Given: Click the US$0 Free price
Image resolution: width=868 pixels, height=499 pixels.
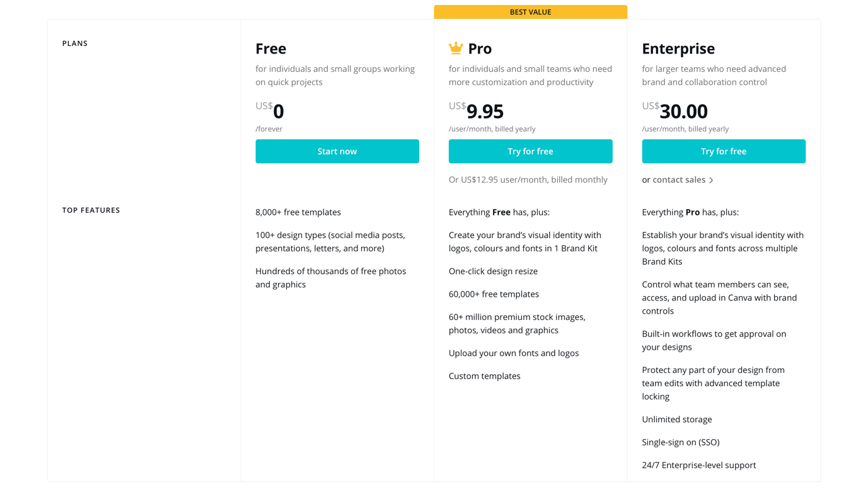Looking at the screenshot, I should pos(270,111).
